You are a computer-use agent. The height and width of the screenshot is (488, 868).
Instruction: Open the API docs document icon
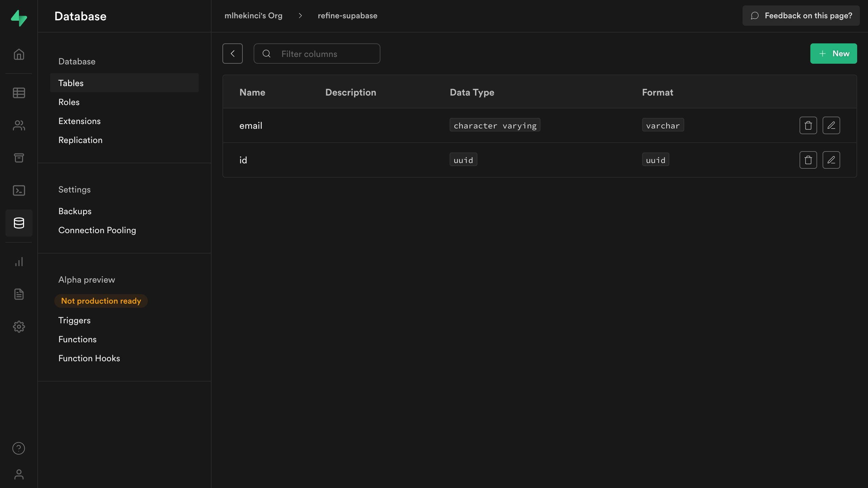click(x=19, y=294)
